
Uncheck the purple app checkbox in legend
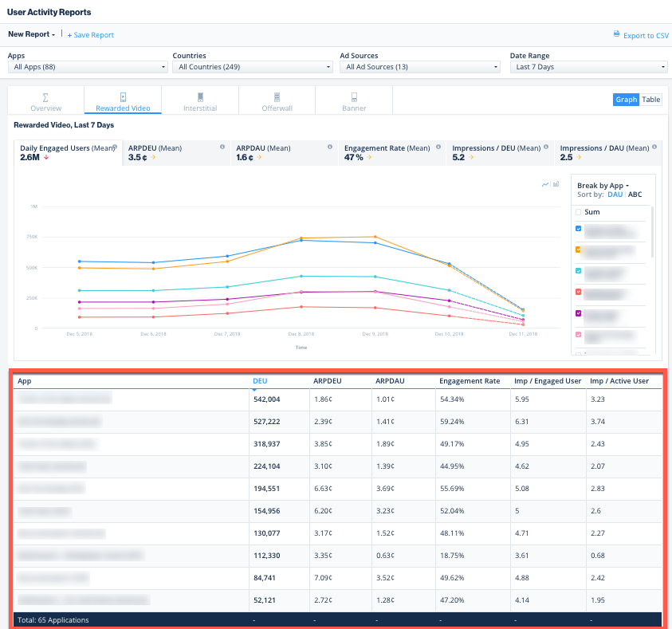click(x=578, y=313)
